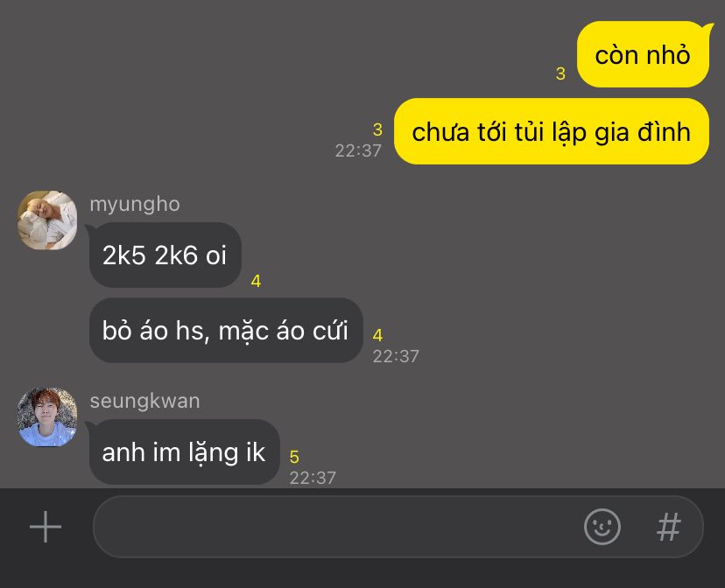
Task: Click the message text input field
Action: point(398,527)
